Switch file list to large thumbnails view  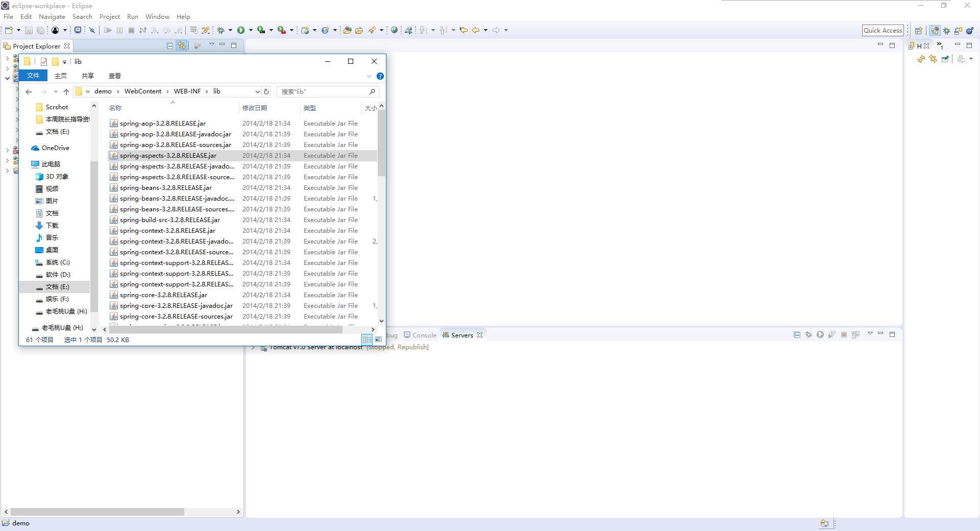tap(378, 340)
